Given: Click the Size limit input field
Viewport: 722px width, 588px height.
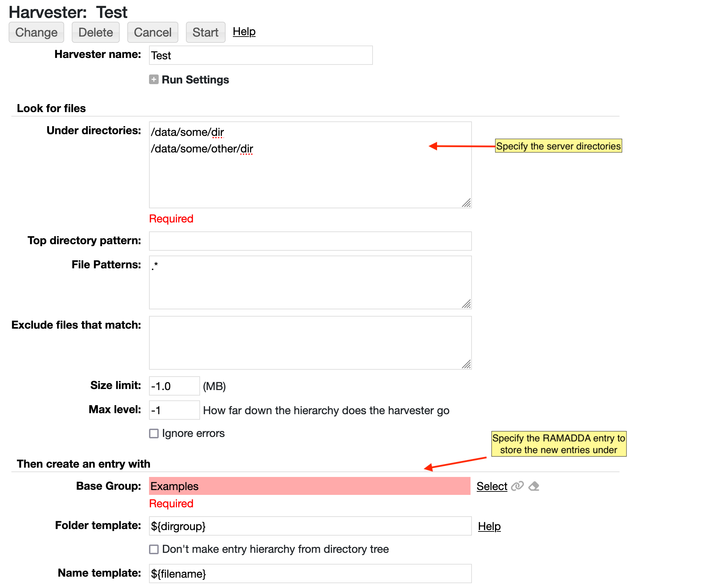Looking at the screenshot, I should (174, 386).
